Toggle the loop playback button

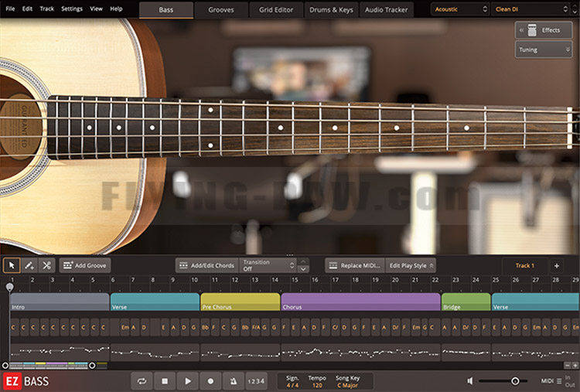point(142,381)
